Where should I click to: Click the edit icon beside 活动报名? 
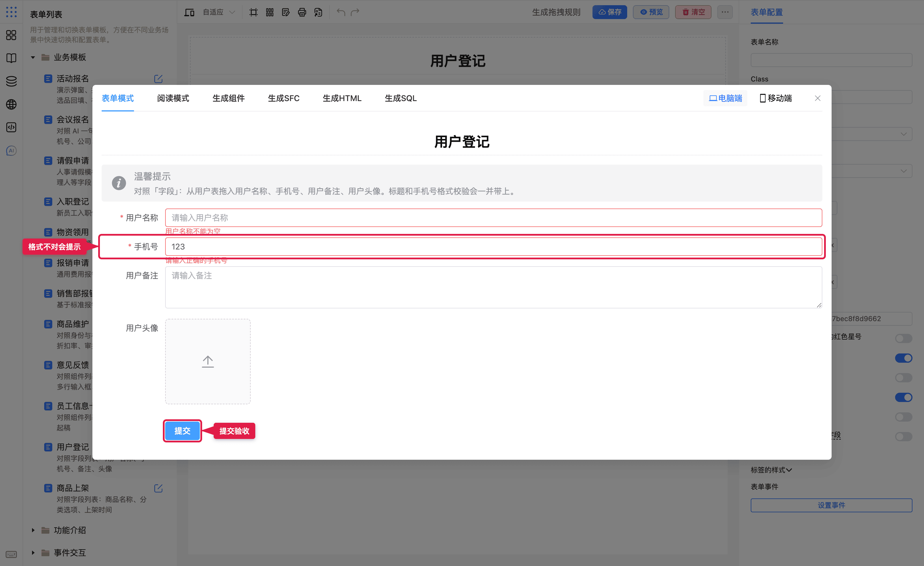pyautogui.click(x=158, y=79)
